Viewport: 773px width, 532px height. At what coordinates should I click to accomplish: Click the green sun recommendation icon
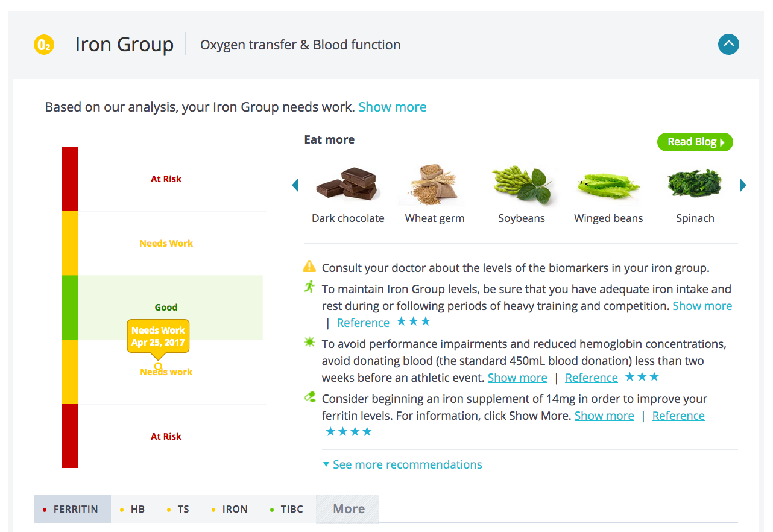[x=309, y=343]
